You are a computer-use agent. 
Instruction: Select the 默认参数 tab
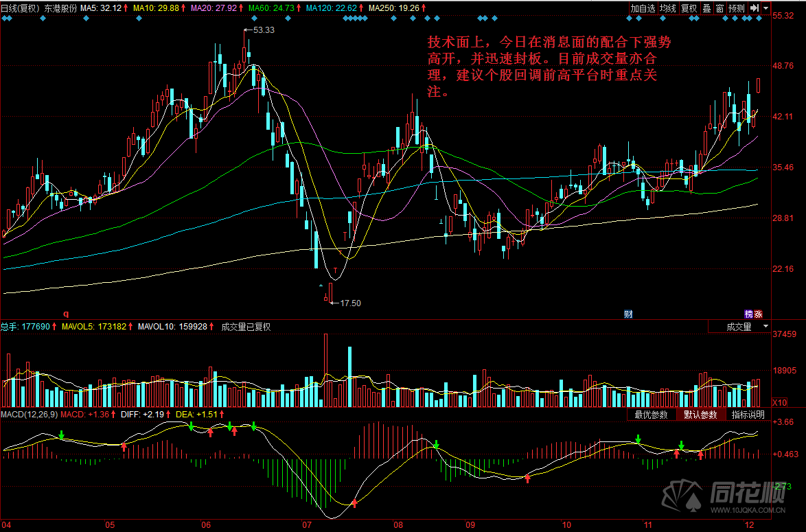point(700,415)
